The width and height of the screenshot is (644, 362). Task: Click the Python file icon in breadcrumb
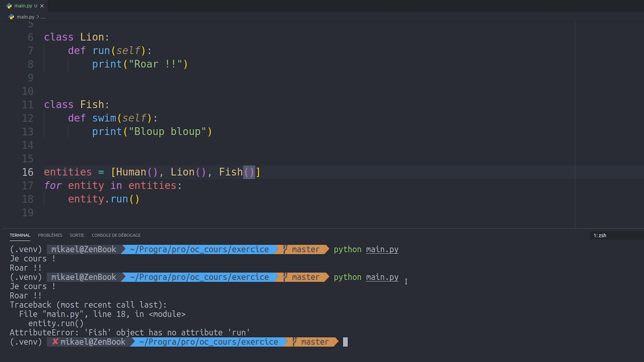(x=12, y=17)
